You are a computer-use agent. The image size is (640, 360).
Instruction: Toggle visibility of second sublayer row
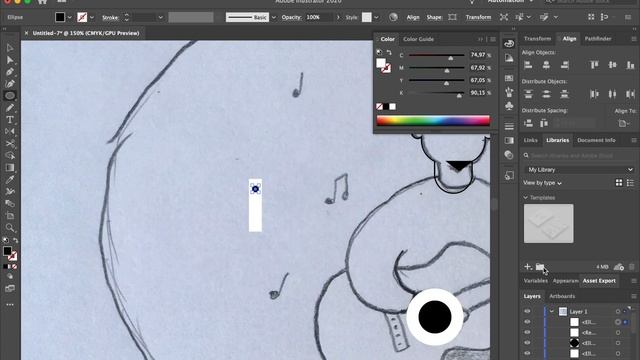(x=527, y=333)
